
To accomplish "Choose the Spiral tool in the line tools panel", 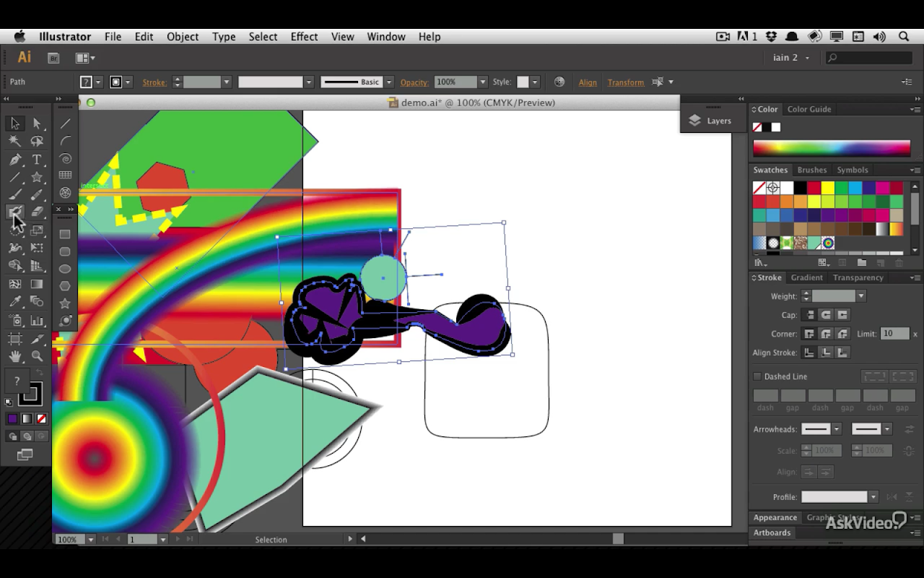I will pos(65,159).
